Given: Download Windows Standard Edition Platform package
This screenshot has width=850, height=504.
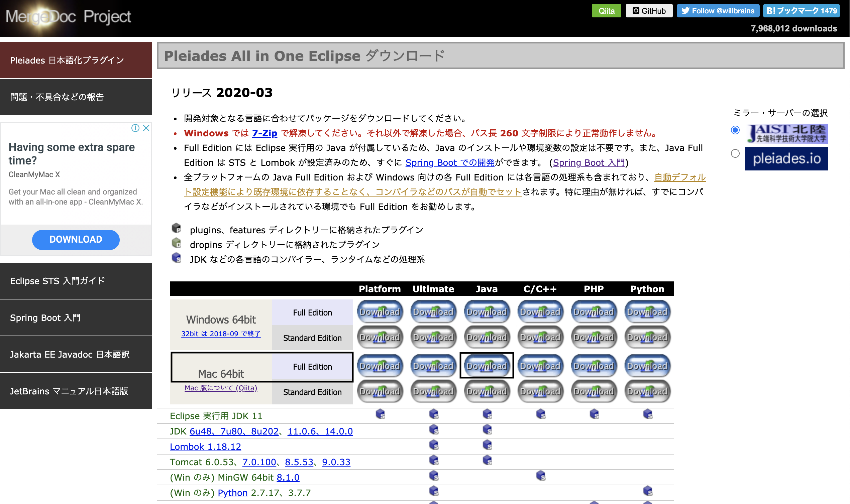Looking at the screenshot, I should pos(380,337).
